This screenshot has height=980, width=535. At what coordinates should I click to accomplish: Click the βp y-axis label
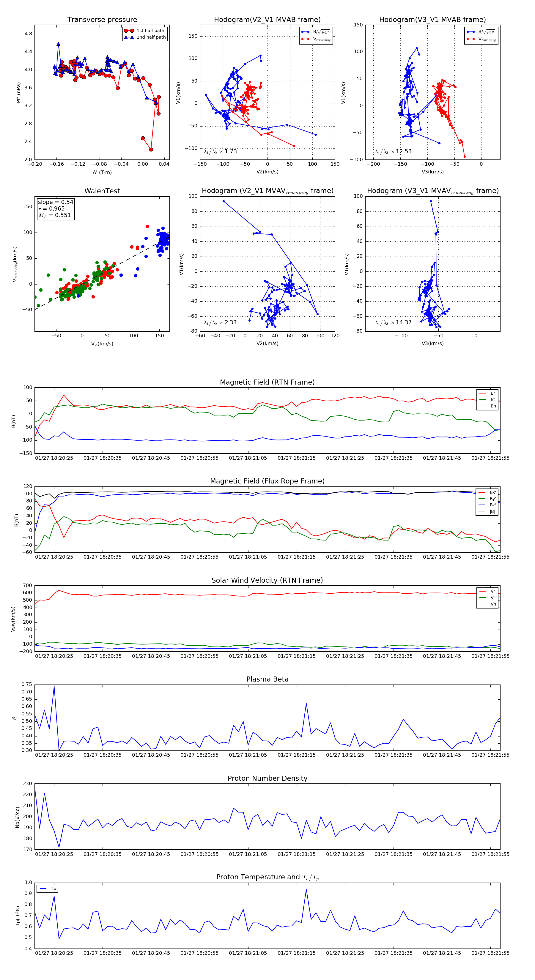[x=15, y=717]
